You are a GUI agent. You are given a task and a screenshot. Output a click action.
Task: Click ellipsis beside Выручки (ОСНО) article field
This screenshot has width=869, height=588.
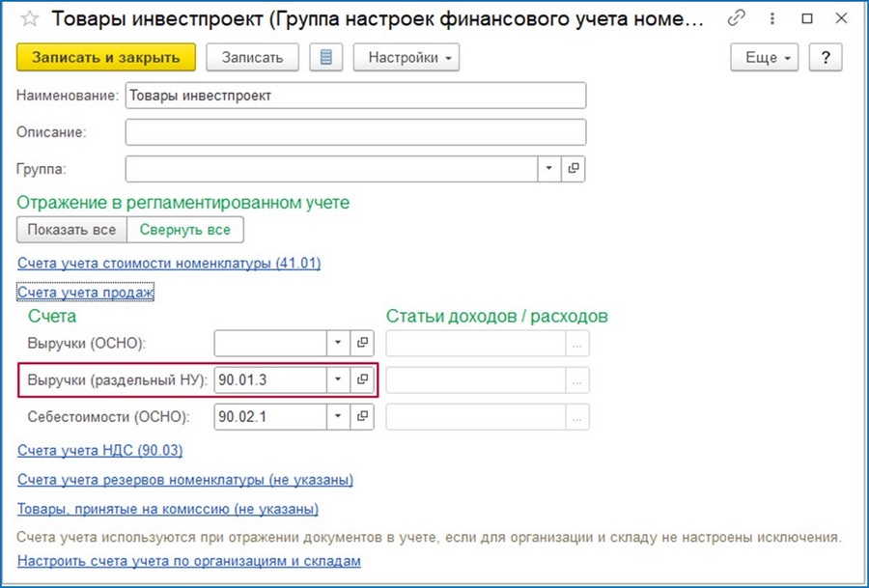tap(577, 344)
